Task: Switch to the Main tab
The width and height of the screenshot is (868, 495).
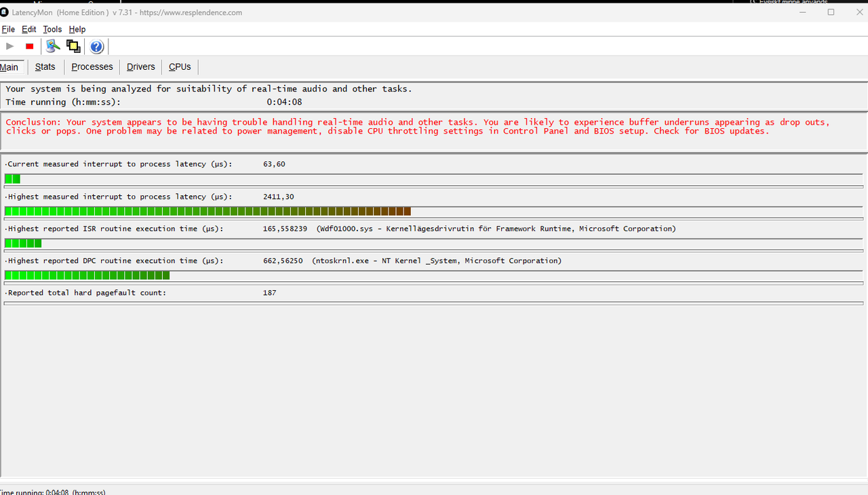Action: (10, 67)
